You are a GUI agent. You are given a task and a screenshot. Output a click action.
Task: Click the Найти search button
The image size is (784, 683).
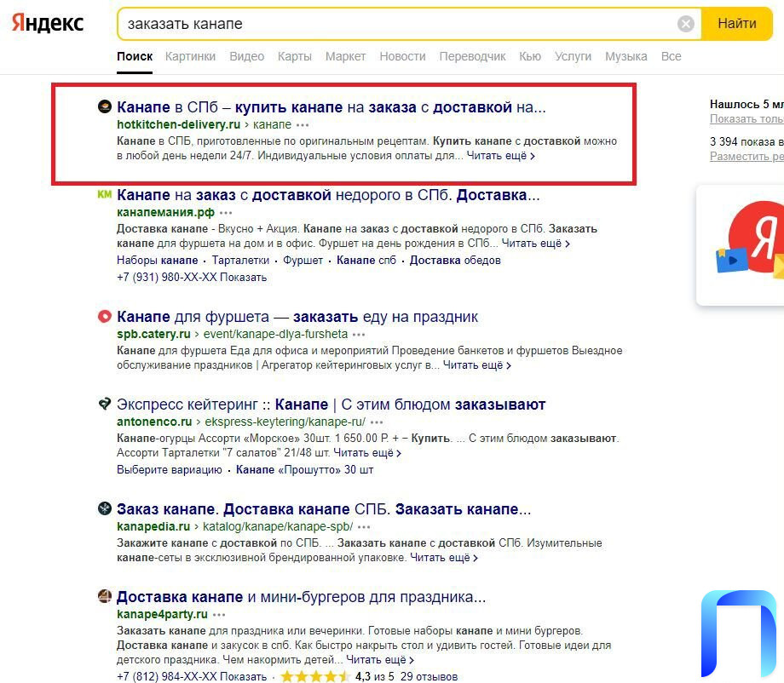tap(737, 24)
